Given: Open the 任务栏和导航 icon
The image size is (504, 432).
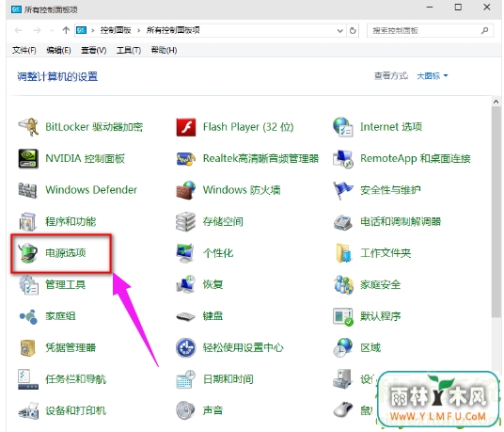Looking at the screenshot, I should click(x=28, y=379).
